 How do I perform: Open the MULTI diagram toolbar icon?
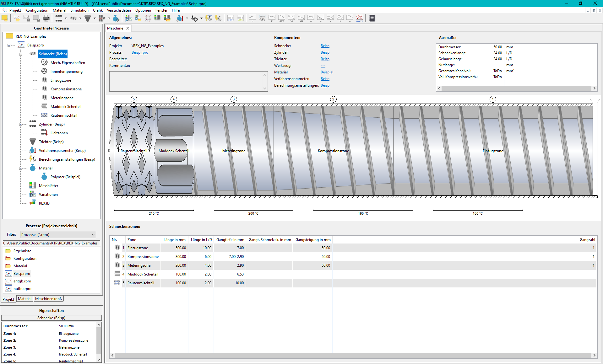coord(360,18)
